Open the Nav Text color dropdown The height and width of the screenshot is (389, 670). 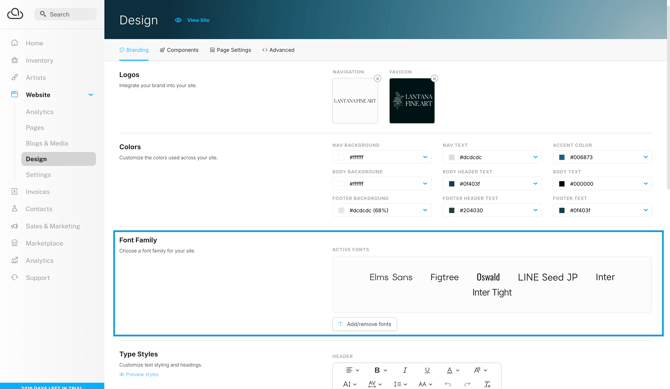coord(492,157)
